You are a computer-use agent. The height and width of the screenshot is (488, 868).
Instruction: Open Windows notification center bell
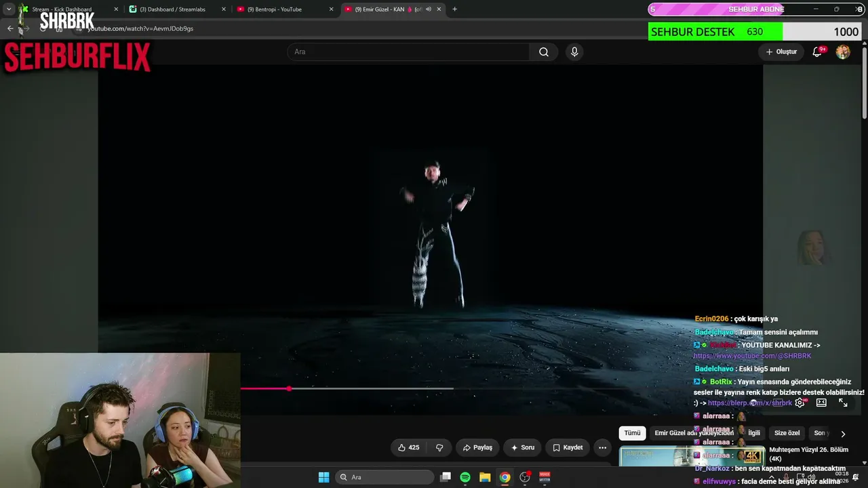pos(855,477)
